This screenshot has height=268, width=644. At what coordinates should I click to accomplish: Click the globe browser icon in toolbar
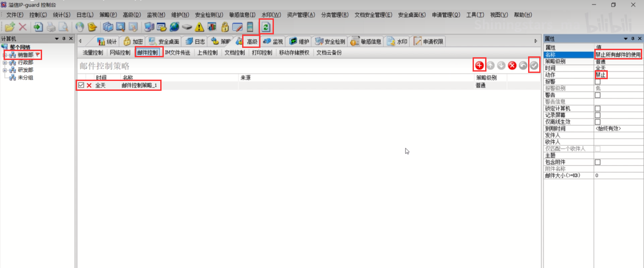point(175,27)
